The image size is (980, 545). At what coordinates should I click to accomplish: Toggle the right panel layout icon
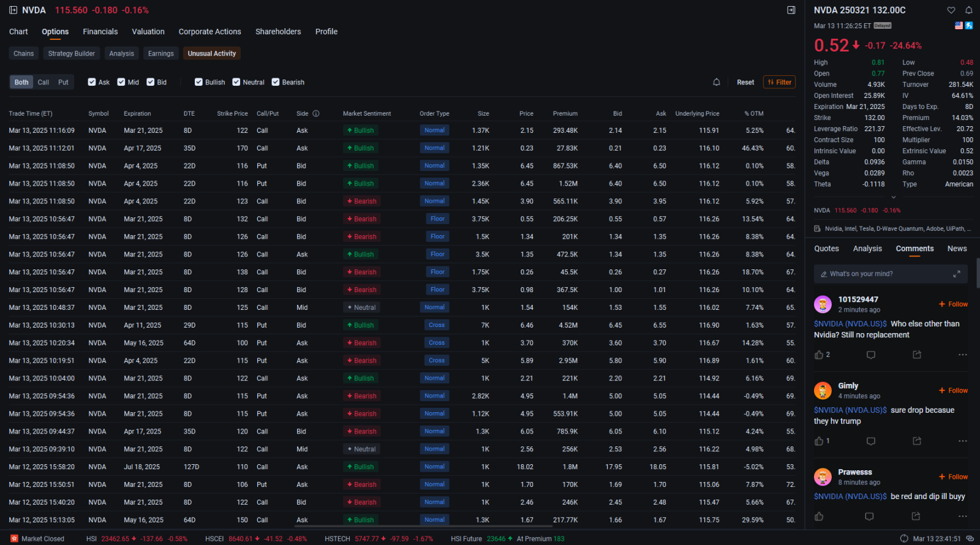pyautogui.click(x=791, y=10)
